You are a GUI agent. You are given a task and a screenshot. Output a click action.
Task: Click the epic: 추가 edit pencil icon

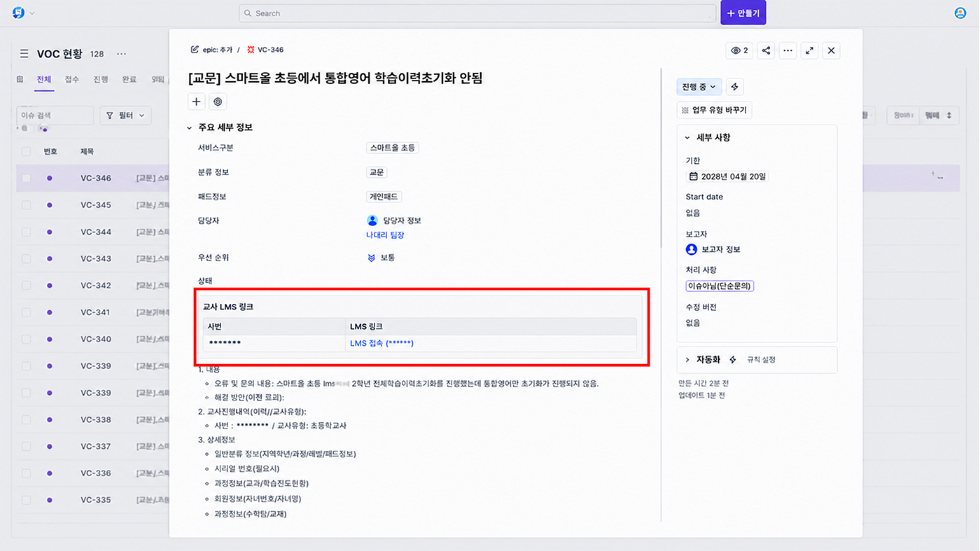coord(195,50)
